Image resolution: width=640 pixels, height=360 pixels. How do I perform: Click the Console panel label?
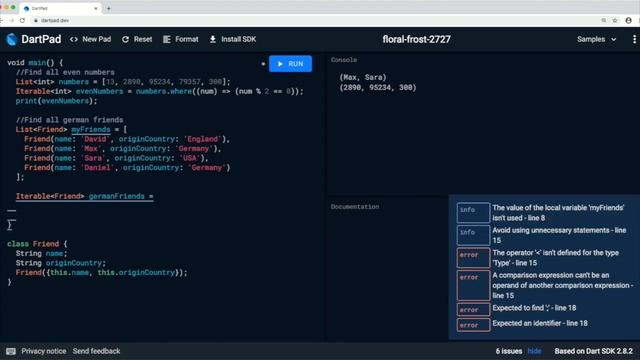[x=344, y=60]
